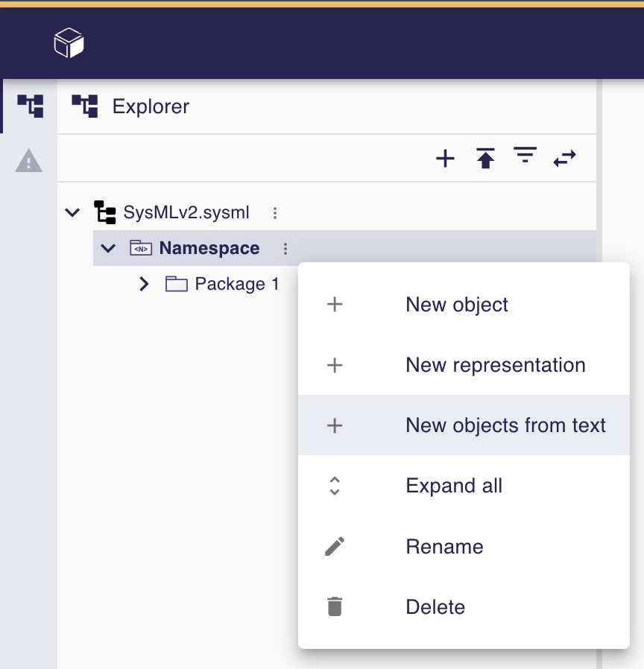Click the upload document icon in the toolbar

click(x=485, y=158)
